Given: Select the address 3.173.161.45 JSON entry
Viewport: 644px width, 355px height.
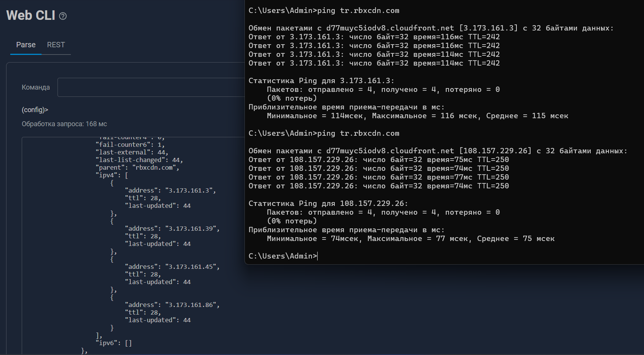Looking at the screenshot, I should tap(172, 267).
